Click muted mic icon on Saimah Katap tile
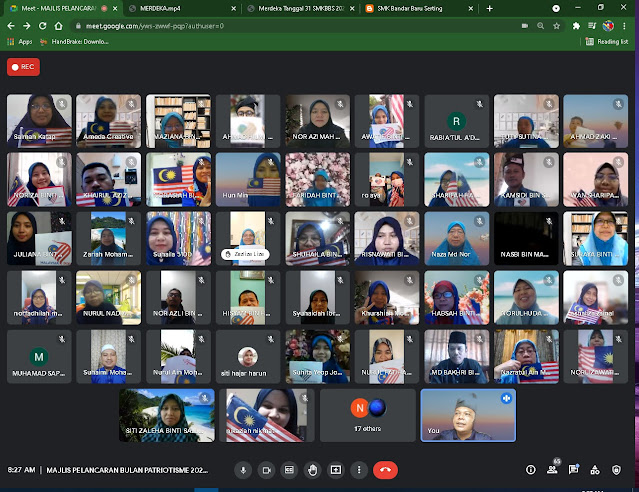The height and width of the screenshot is (492, 639). [x=62, y=104]
